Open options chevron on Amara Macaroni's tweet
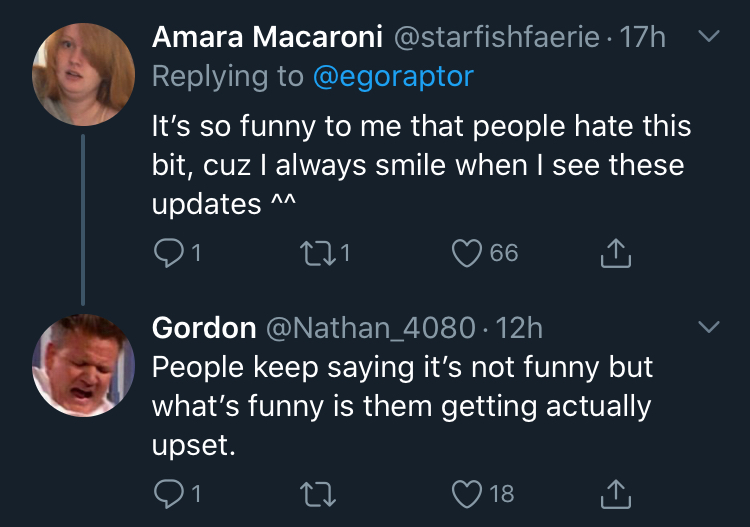This screenshot has width=750, height=527. pyautogui.click(x=708, y=36)
